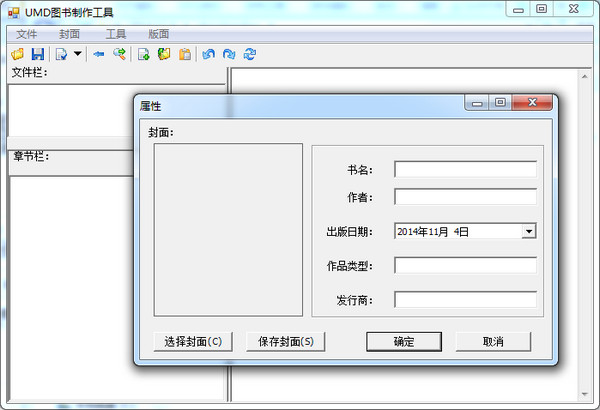The width and height of the screenshot is (600, 410).
Task: Click the document edit toolbar icon
Action: [61, 54]
